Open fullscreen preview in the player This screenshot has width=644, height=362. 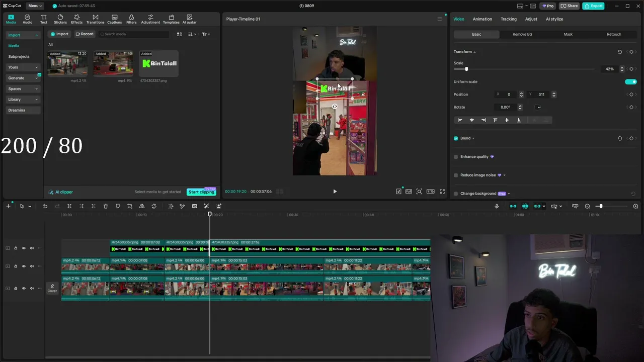coord(442,192)
